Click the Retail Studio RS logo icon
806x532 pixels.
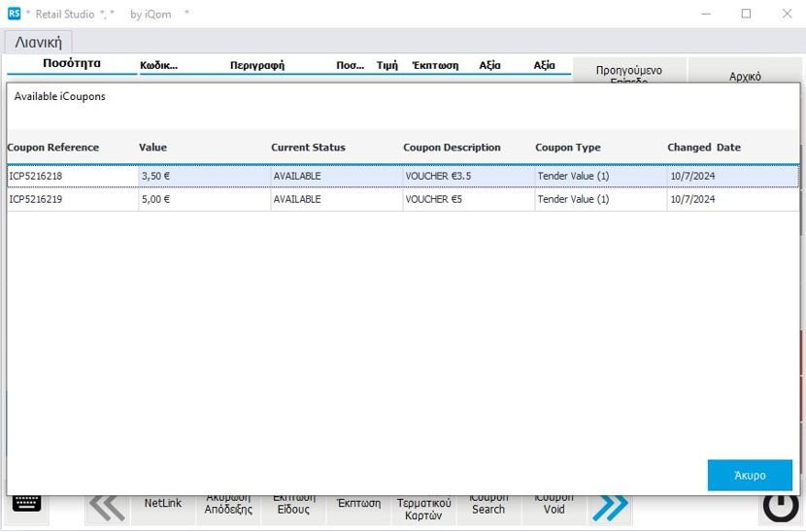coord(15,14)
